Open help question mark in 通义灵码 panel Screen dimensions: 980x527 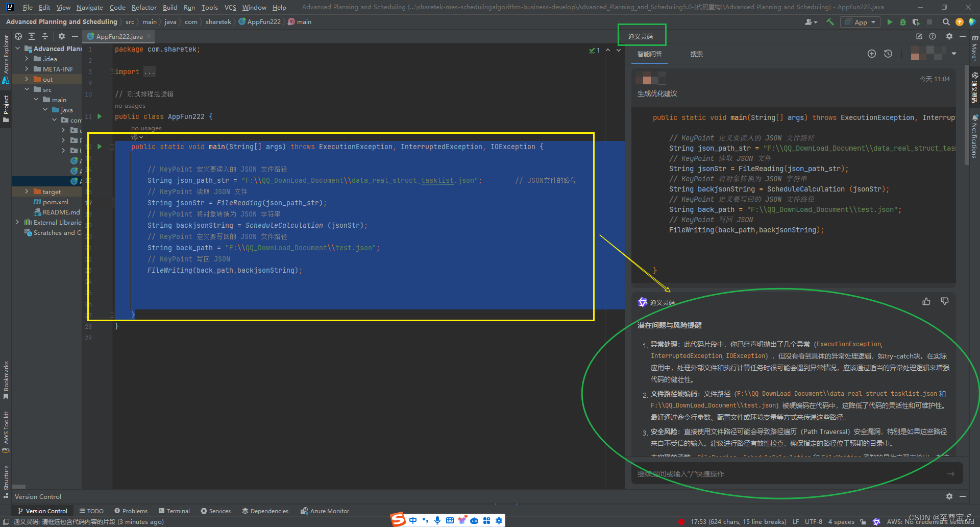pos(933,36)
